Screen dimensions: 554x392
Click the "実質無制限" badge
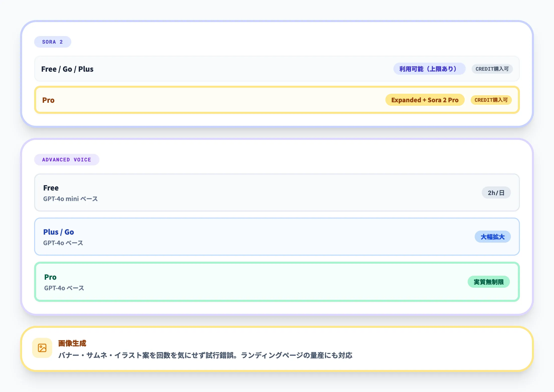click(489, 282)
